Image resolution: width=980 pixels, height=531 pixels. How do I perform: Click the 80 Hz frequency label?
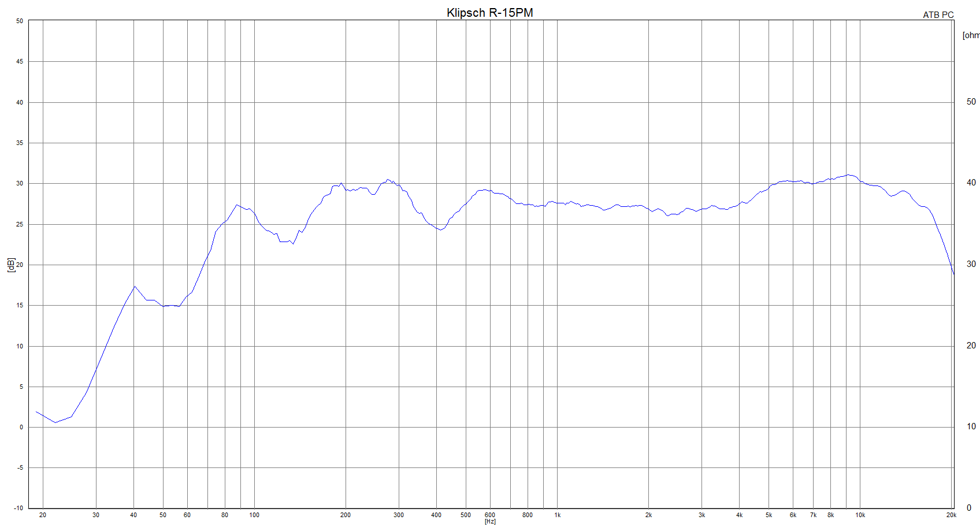[x=225, y=515]
